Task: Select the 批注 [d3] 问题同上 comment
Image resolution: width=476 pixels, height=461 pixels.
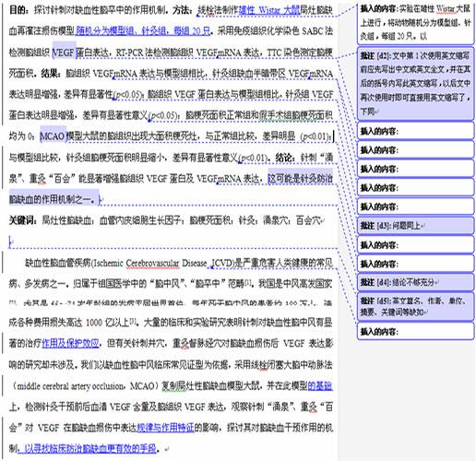Action: (x=415, y=226)
